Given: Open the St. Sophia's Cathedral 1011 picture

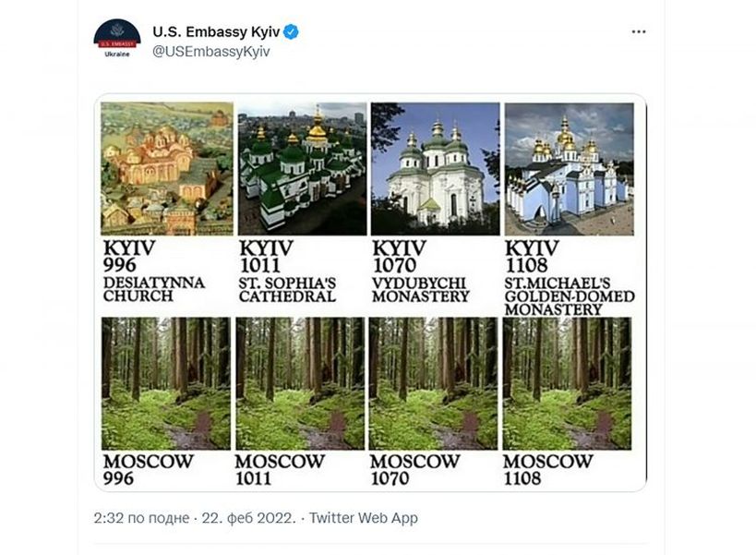Looking at the screenshot, I should (x=302, y=169).
